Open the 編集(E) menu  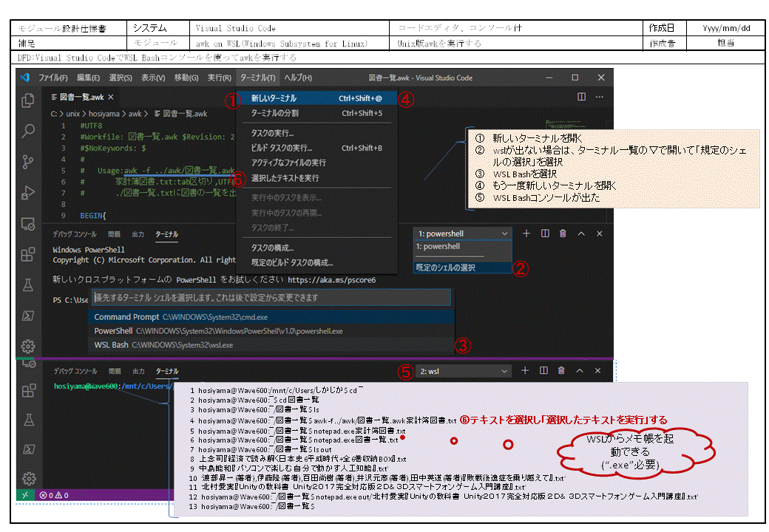88,78
